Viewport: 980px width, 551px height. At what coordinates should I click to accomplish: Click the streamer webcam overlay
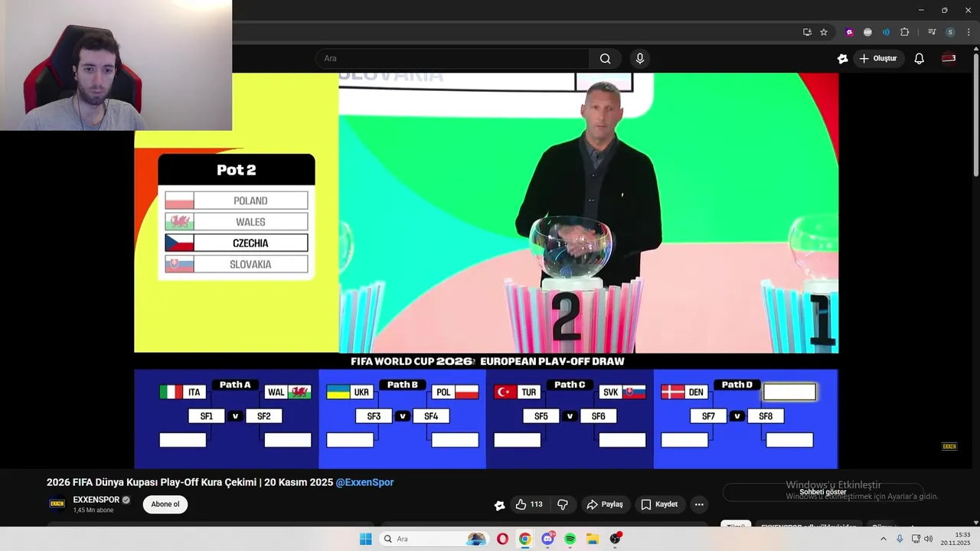pos(116,65)
